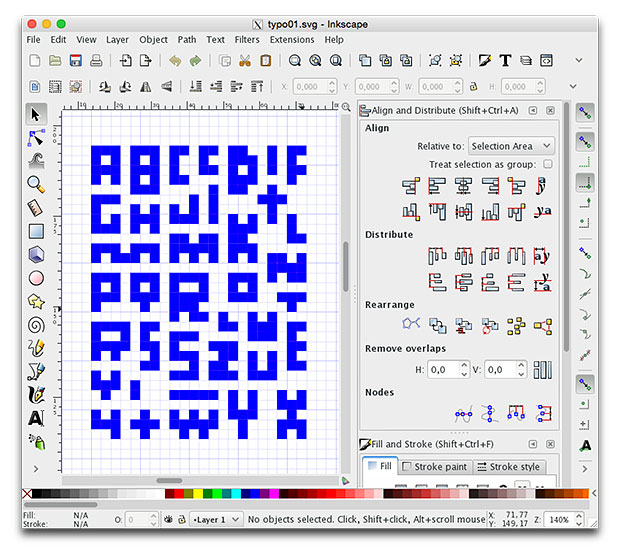The height and width of the screenshot is (556, 620).
Task: Toggle Treat selection as group checkbox
Action: (548, 164)
